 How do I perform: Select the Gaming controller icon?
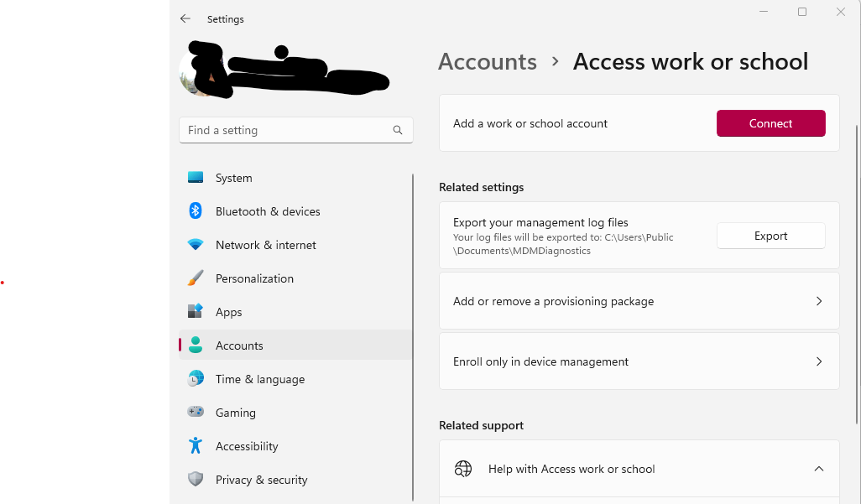coord(196,412)
